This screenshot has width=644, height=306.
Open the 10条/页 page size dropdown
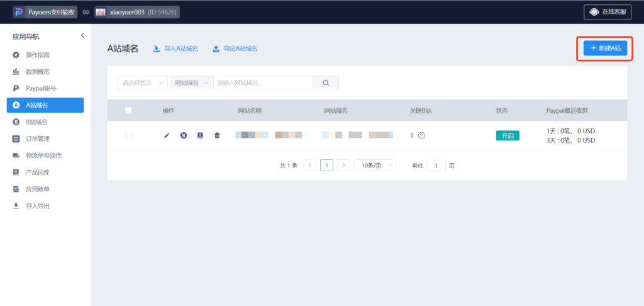click(374, 165)
